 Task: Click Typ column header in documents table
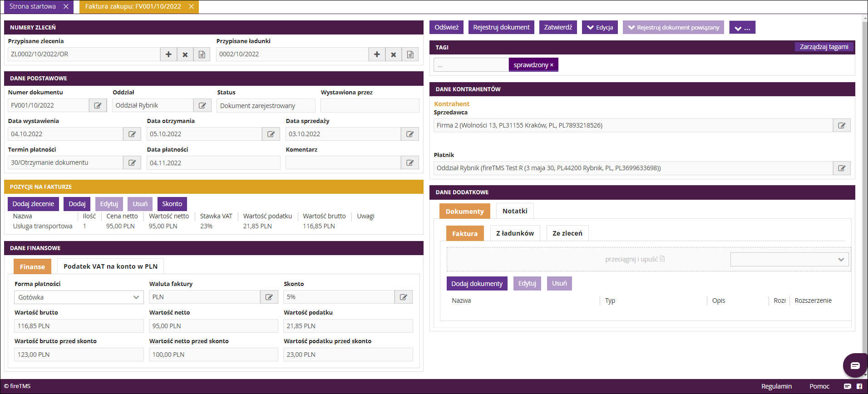coord(610,300)
